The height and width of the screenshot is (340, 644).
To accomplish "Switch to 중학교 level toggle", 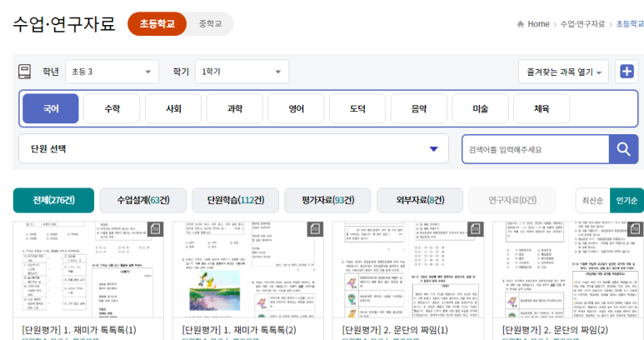I will point(210,24).
